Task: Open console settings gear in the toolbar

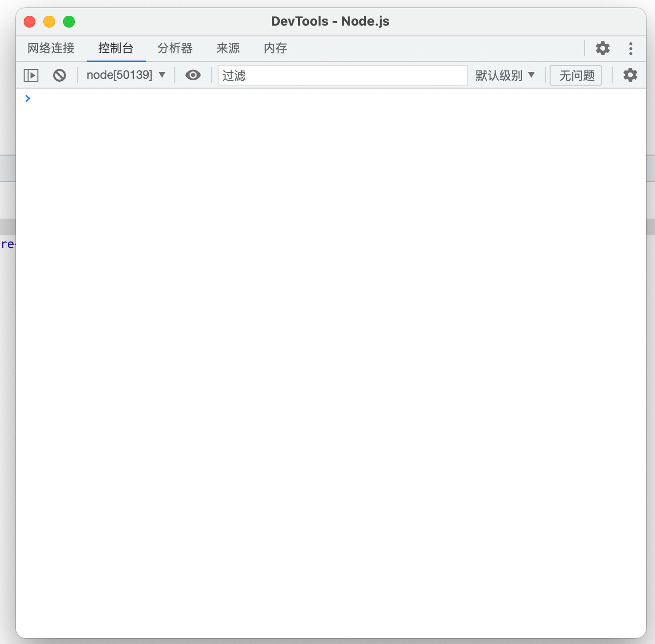Action: pos(630,75)
